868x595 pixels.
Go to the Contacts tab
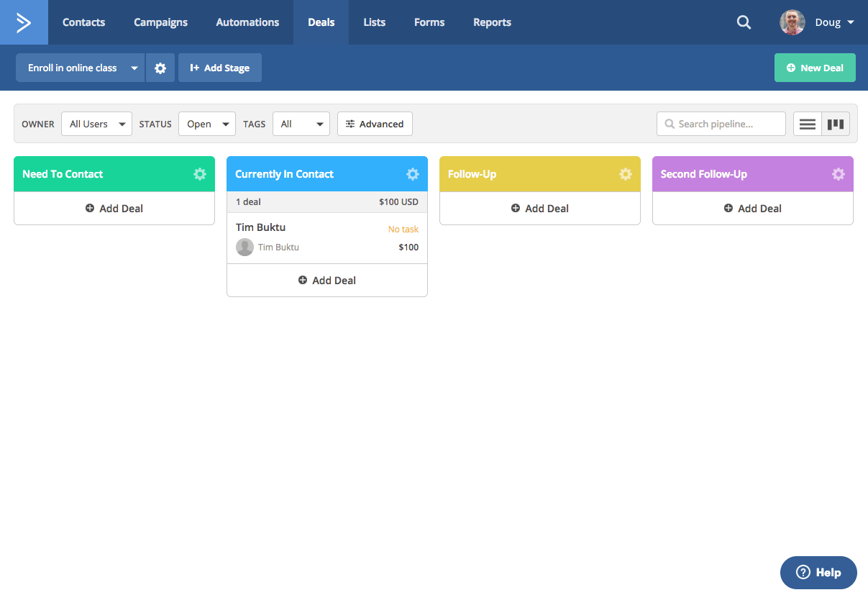coord(83,22)
